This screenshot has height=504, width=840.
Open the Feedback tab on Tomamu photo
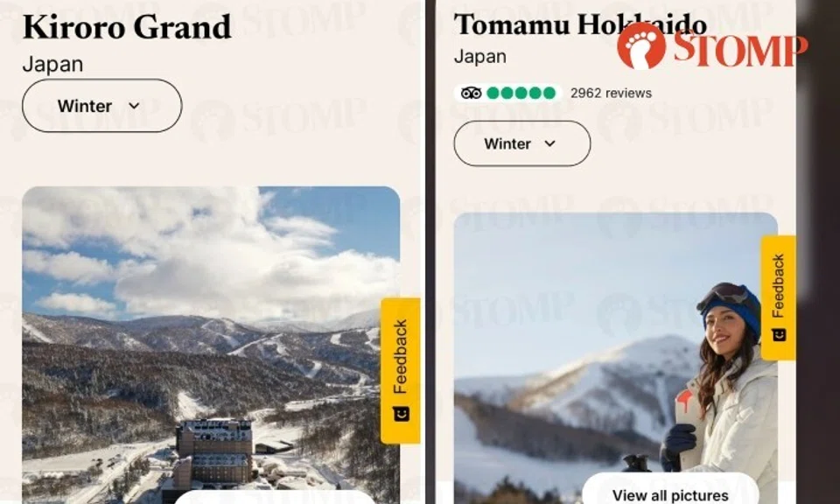778,297
